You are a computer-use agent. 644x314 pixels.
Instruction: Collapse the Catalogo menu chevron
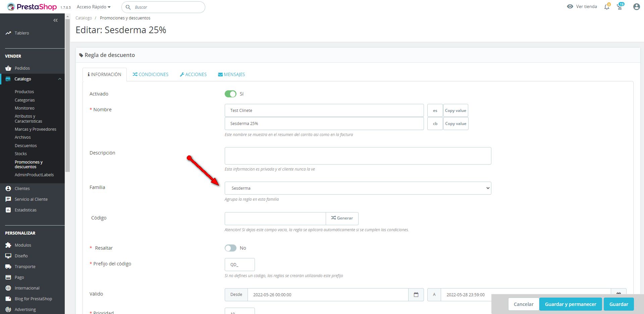pyautogui.click(x=60, y=79)
